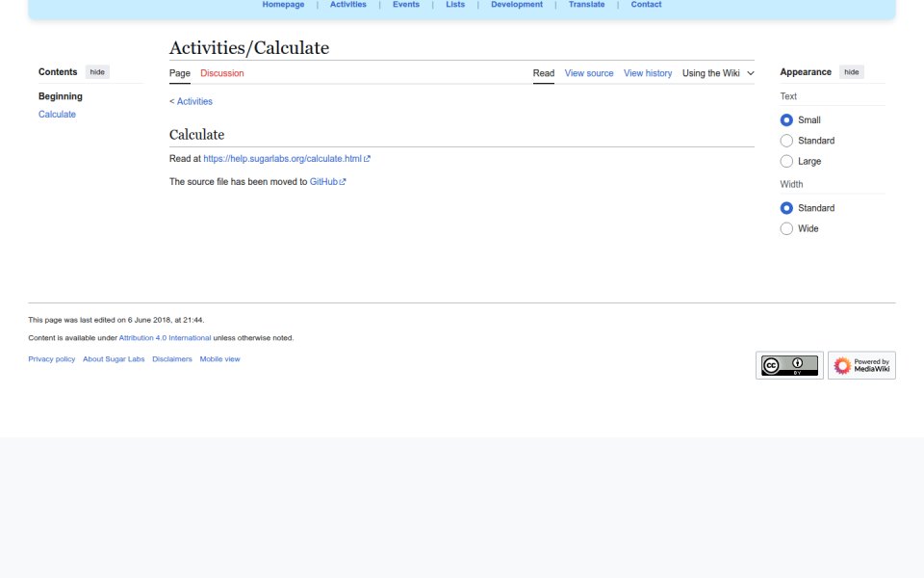Hide the Contents sidebar

point(97,72)
